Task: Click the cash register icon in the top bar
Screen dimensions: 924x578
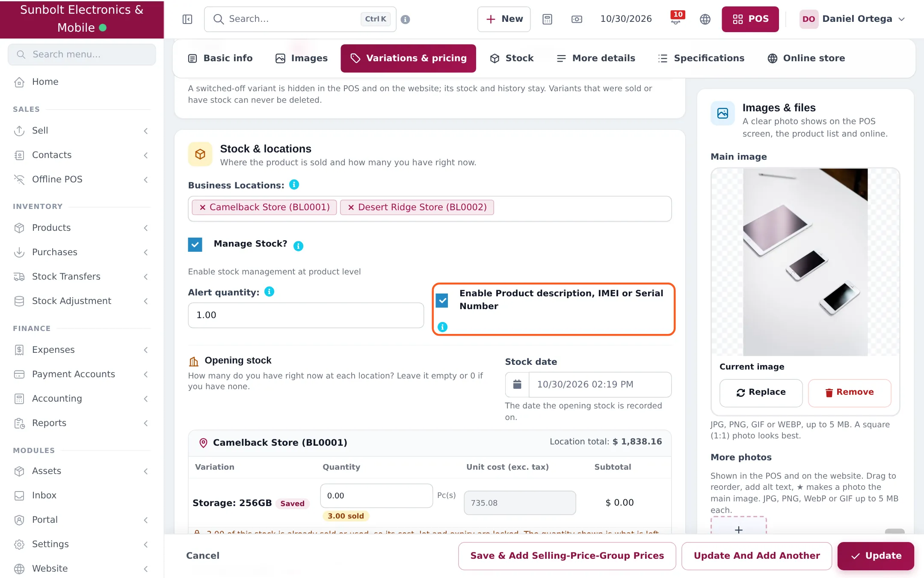Action: tap(577, 19)
